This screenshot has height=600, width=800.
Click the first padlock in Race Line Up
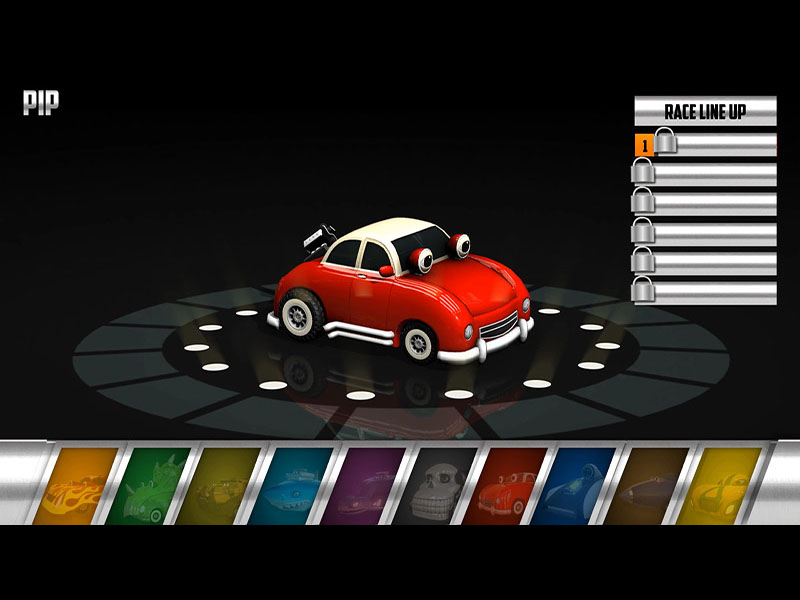(x=666, y=140)
